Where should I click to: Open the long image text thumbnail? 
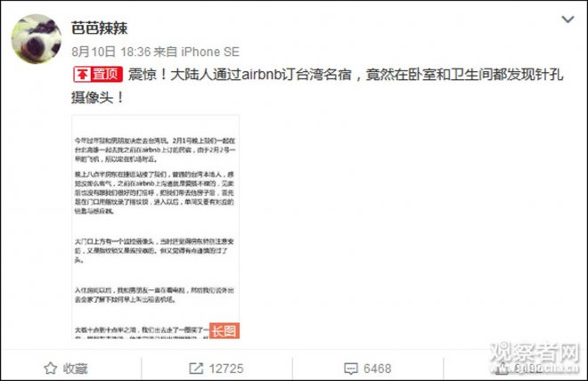tap(156, 227)
